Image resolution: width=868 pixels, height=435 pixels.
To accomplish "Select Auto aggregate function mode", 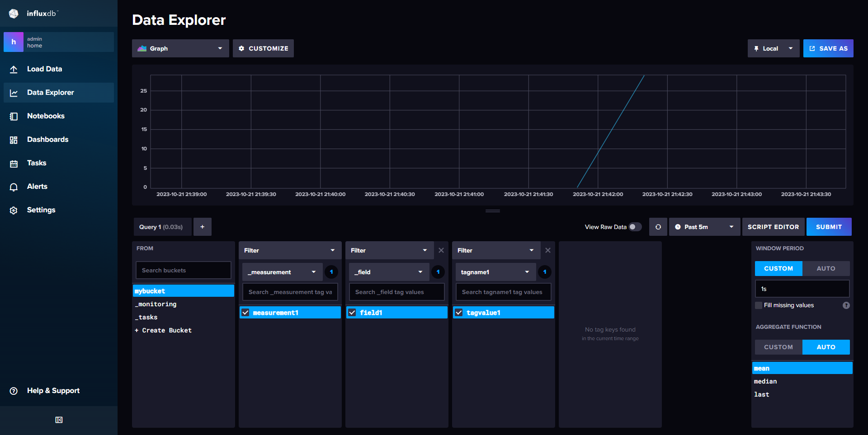I will point(826,347).
